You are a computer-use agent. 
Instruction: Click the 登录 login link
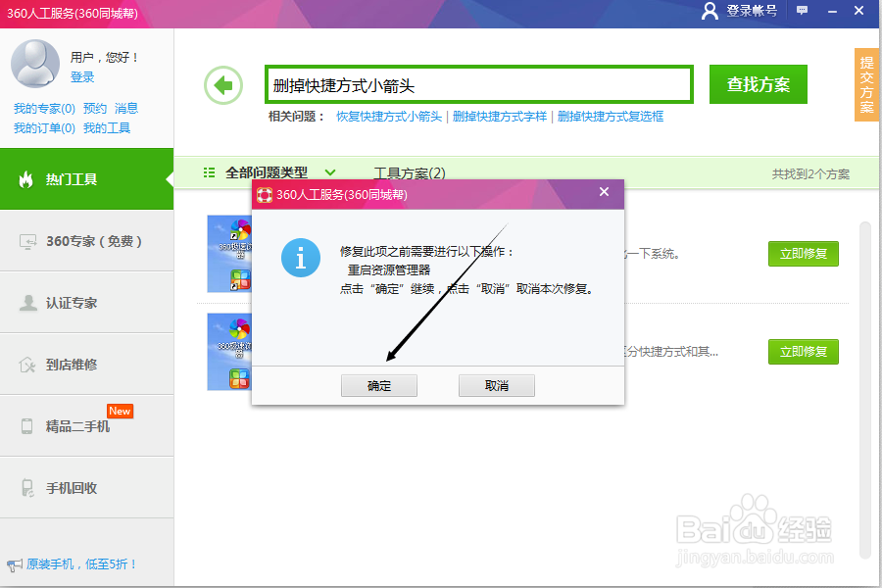[x=83, y=77]
